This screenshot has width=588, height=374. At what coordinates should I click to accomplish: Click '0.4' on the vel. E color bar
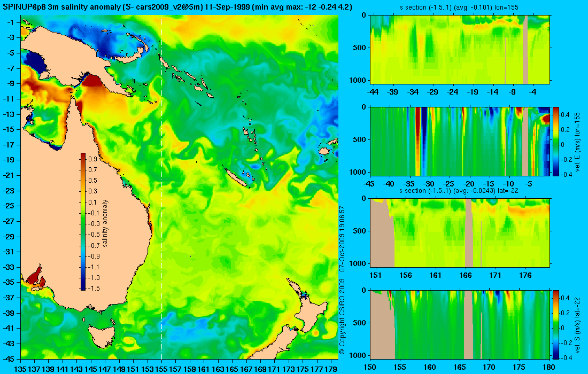566,114
